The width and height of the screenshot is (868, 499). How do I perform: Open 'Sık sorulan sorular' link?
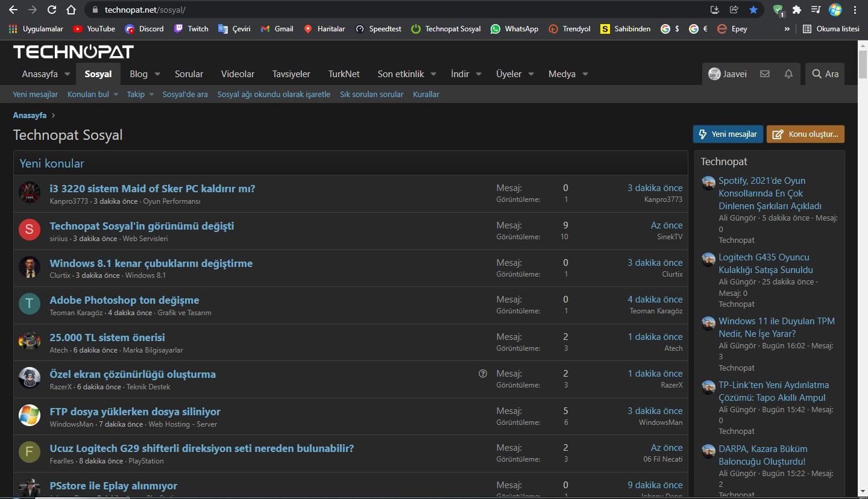372,95
